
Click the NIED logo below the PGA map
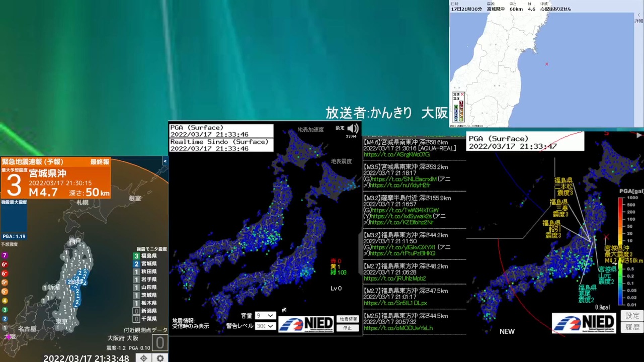pyautogui.click(x=306, y=324)
